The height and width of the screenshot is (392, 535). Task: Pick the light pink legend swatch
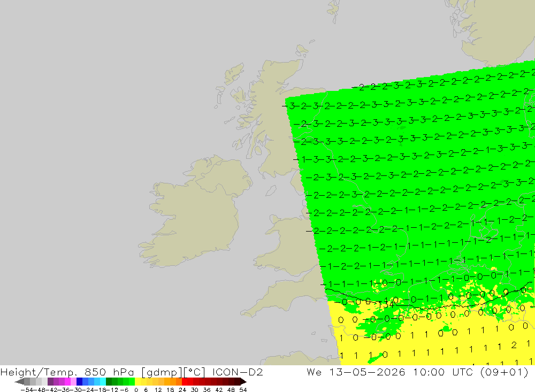[73, 382]
